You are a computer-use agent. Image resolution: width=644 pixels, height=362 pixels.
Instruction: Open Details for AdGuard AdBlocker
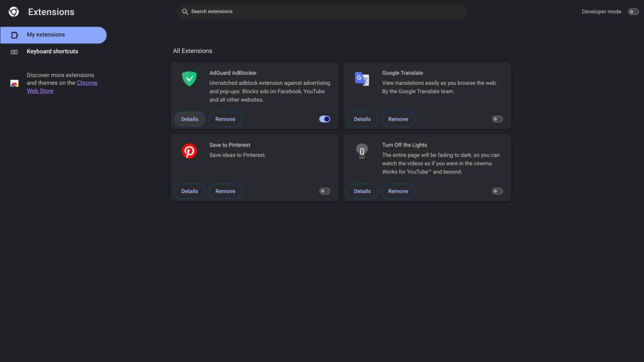pyautogui.click(x=189, y=119)
